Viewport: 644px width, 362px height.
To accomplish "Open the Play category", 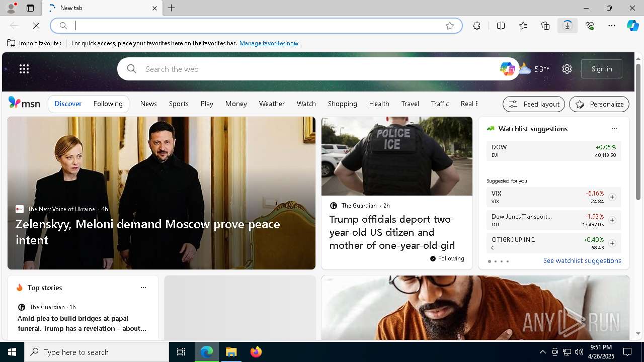I will [207, 104].
